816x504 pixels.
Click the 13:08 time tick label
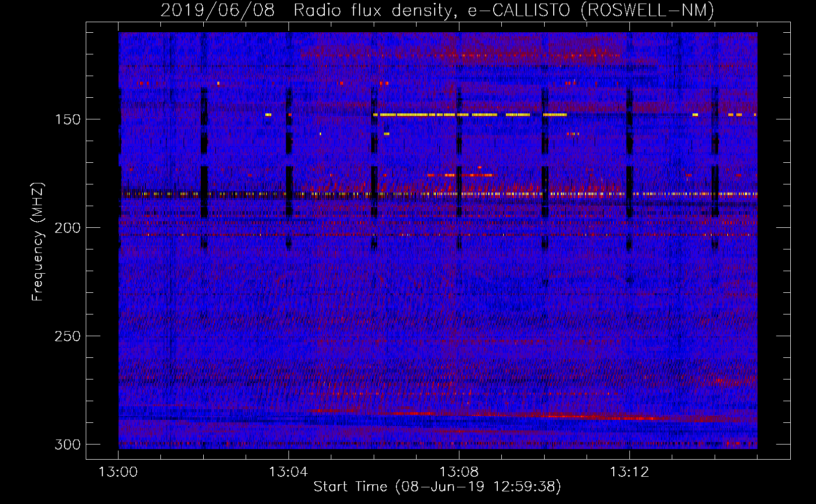click(459, 472)
